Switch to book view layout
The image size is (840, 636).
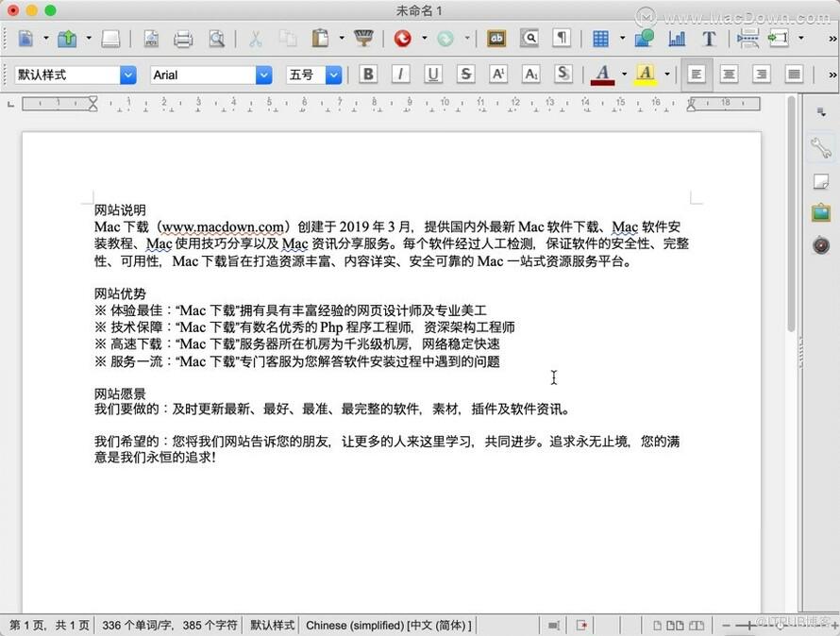pyautogui.click(x=697, y=626)
